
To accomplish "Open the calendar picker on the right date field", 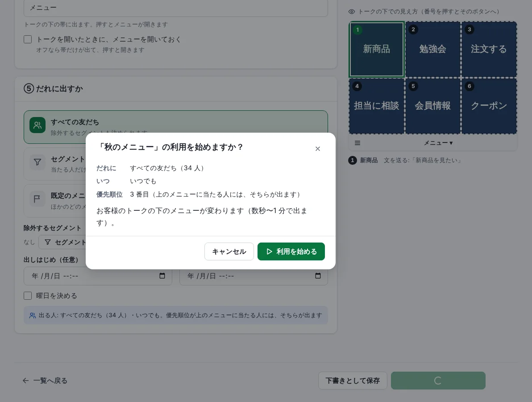I will coord(318,276).
